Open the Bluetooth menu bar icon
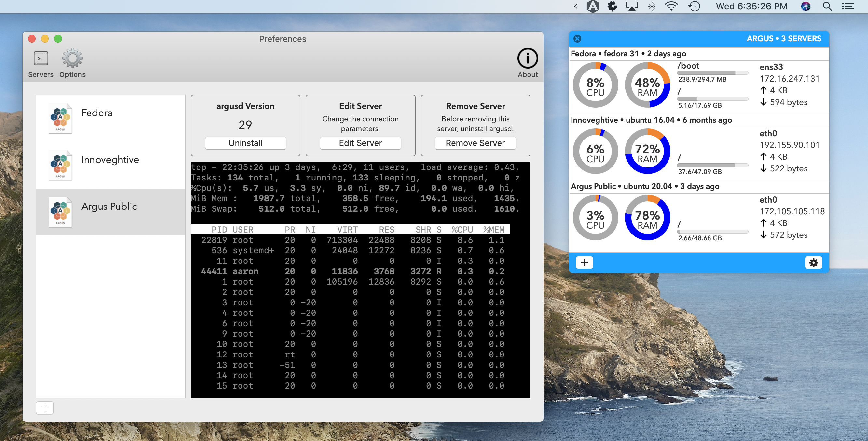Viewport: 868px width, 441px height. point(652,7)
